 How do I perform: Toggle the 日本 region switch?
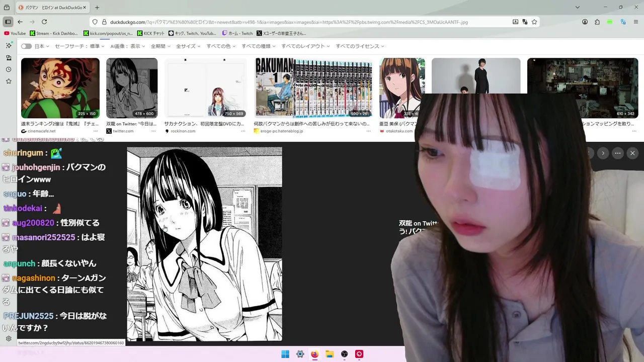pos(26,46)
